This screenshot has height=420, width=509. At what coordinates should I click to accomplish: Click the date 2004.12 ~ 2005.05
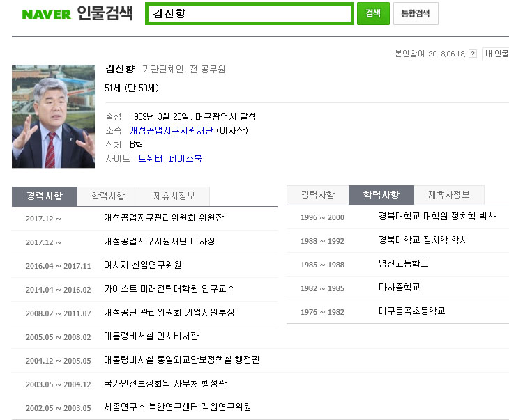(x=58, y=361)
